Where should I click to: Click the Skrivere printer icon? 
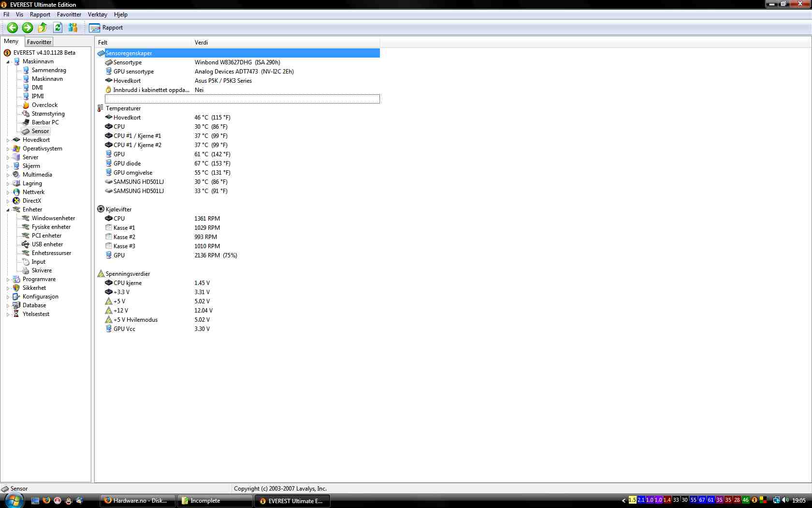pos(26,270)
